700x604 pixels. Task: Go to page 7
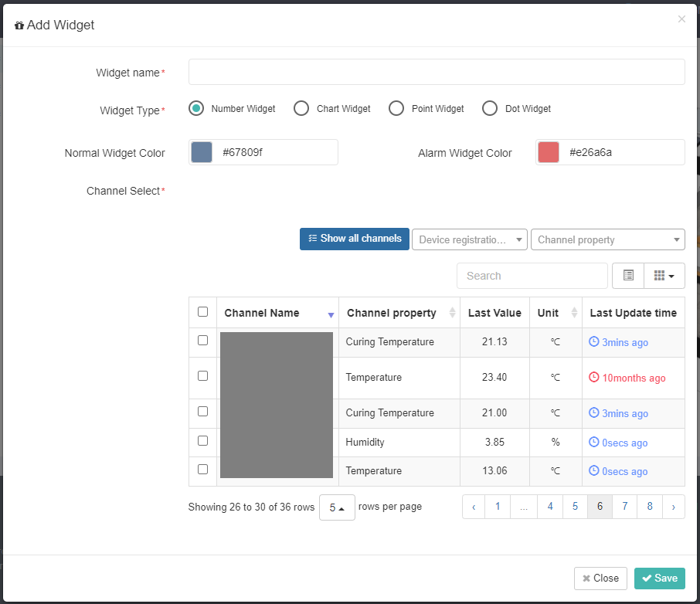tap(625, 507)
